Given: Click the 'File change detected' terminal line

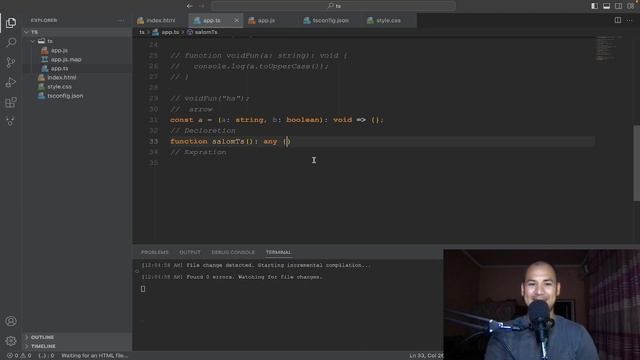Looking at the screenshot, I should [256, 265].
